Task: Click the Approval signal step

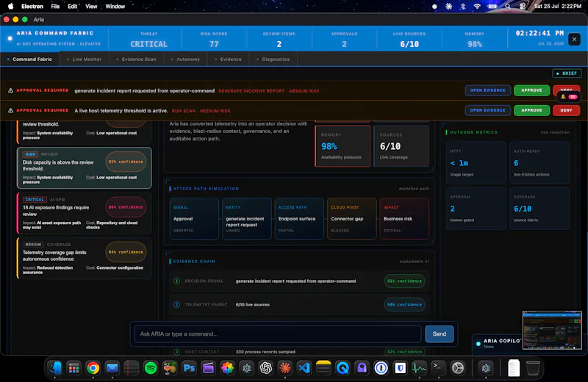Action: 194,219
